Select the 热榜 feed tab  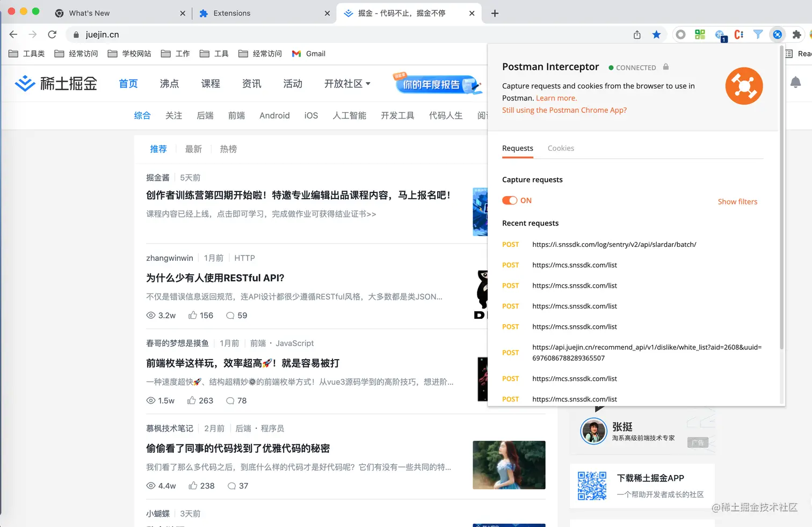(228, 149)
